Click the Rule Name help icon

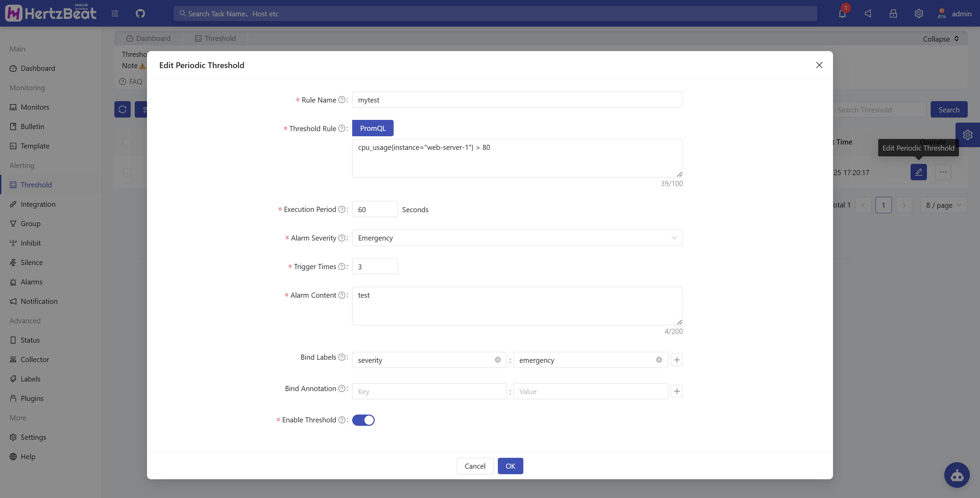pos(342,100)
